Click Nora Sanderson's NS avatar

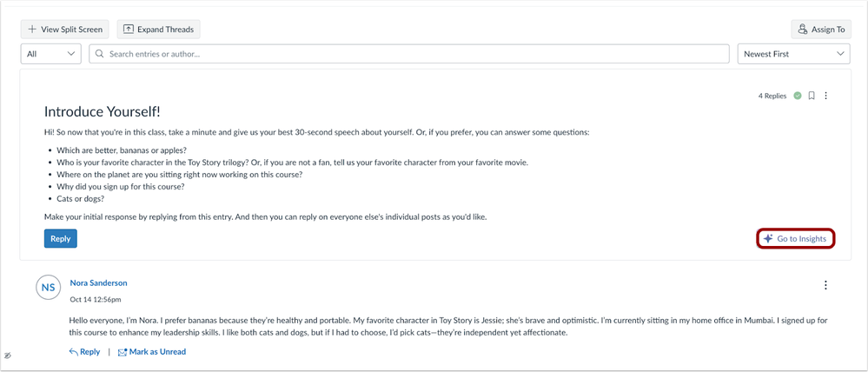49,288
